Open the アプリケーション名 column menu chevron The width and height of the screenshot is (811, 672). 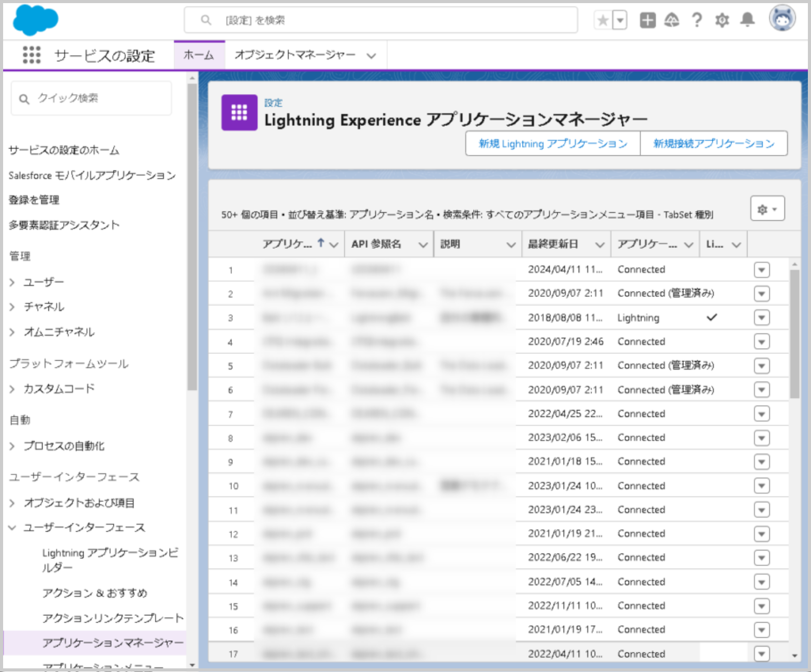coord(334,245)
